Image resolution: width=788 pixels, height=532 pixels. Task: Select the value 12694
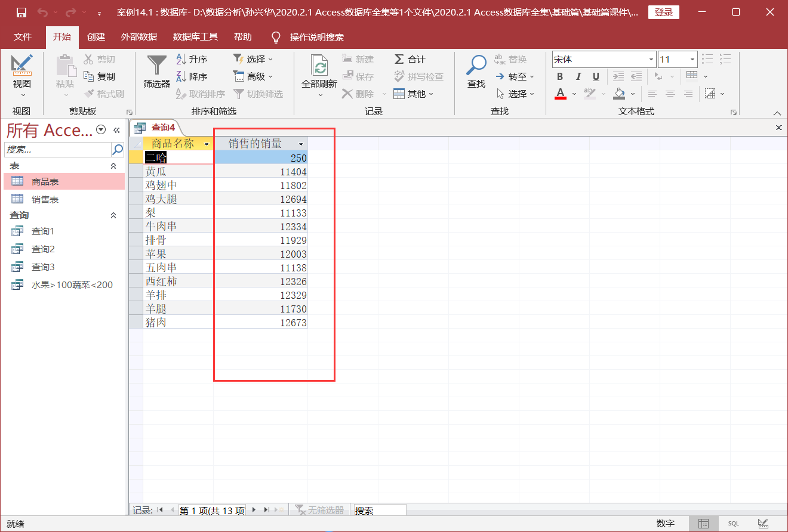coord(261,199)
